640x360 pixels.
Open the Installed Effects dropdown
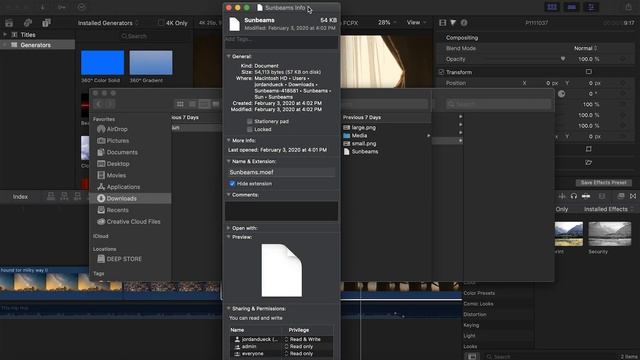point(609,209)
